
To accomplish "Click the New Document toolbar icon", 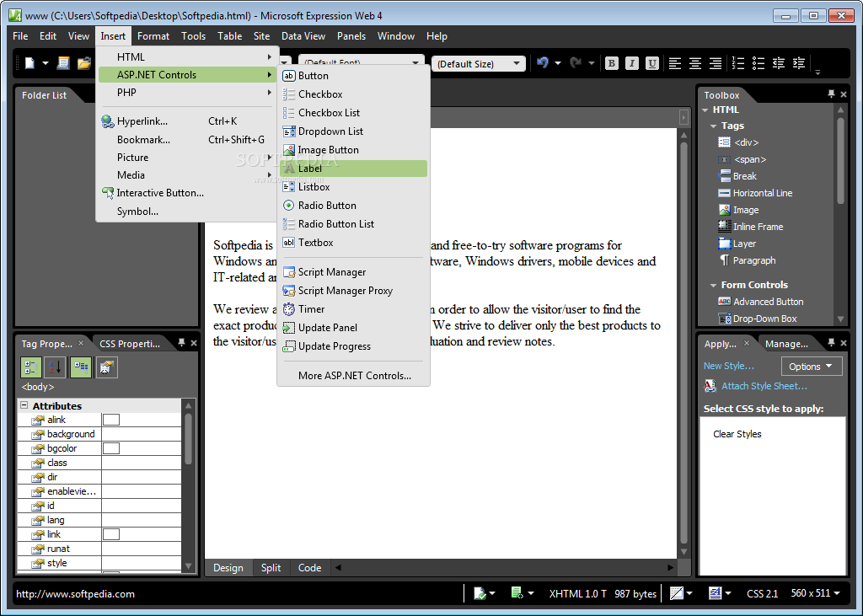I will 29,63.
